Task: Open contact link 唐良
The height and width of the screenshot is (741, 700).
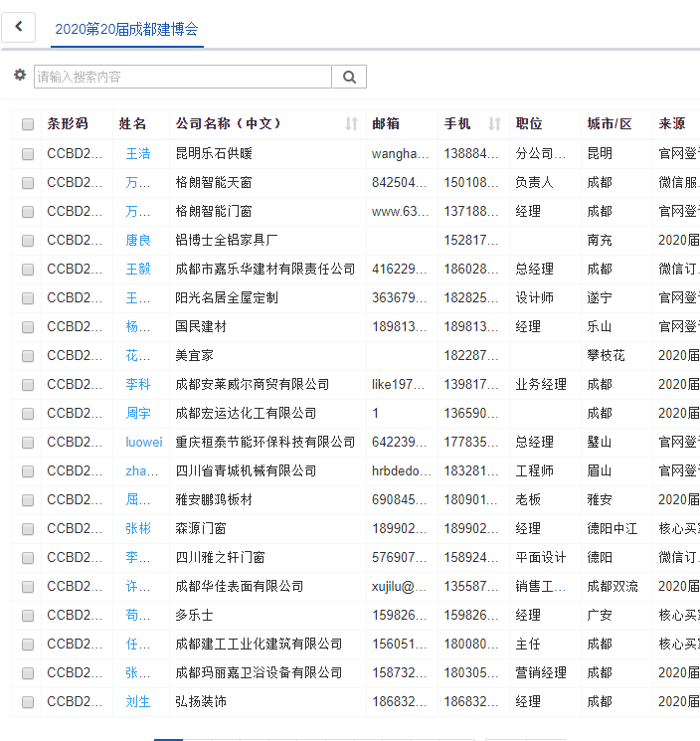Action: click(x=138, y=241)
